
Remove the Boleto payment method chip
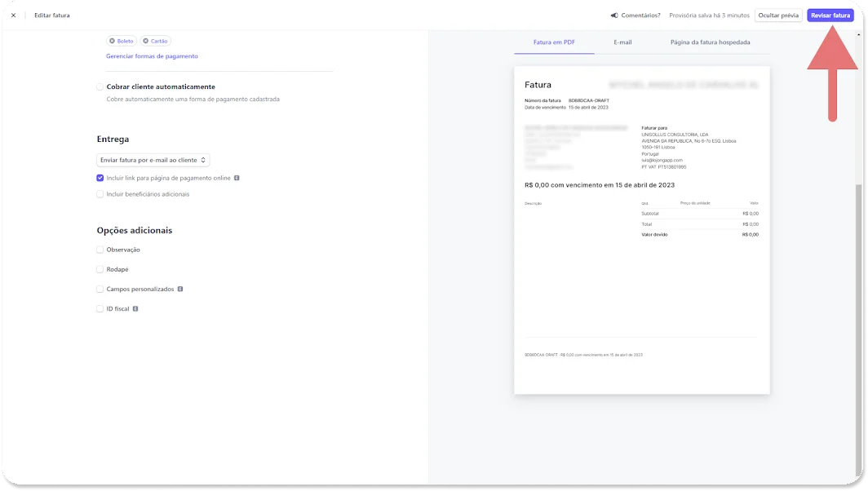(112, 41)
